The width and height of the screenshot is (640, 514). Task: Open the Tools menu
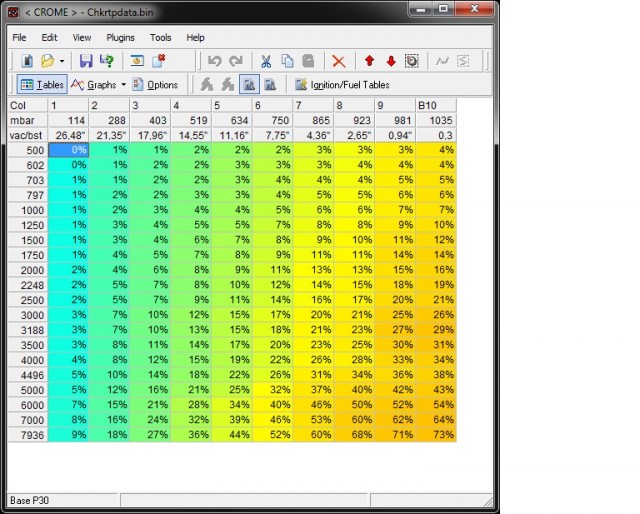160,38
